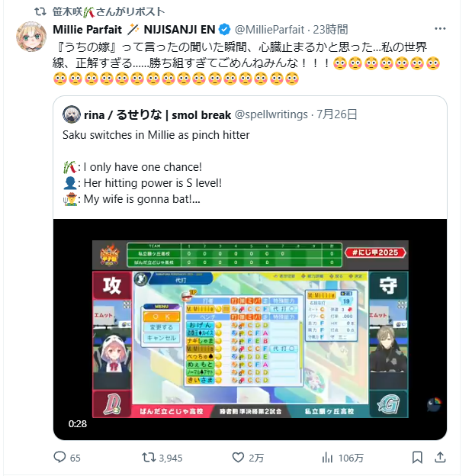Open rina's quoted tweet avatar
Screen dimensions: 472x476
(x=72, y=114)
